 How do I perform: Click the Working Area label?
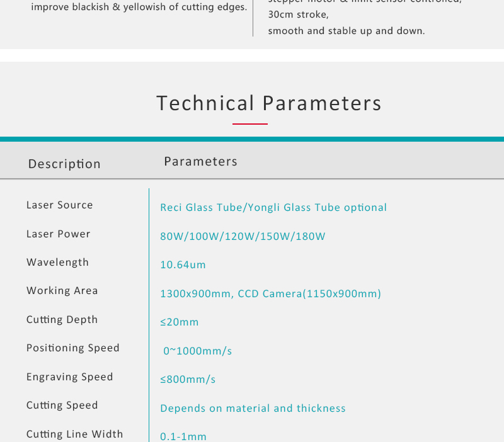[62, 290]
